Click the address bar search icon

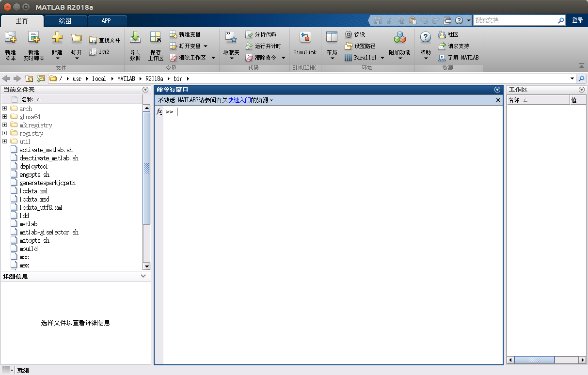[582, 78]
